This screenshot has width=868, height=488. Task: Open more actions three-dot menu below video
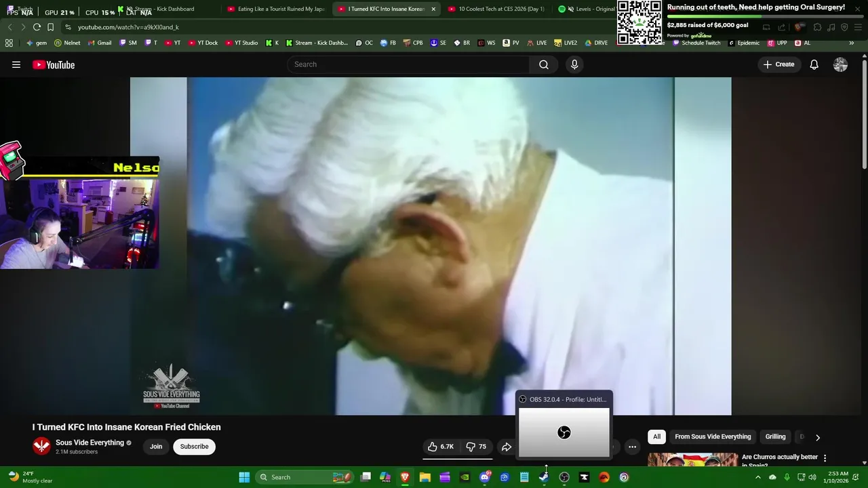[x=632, y=447]
